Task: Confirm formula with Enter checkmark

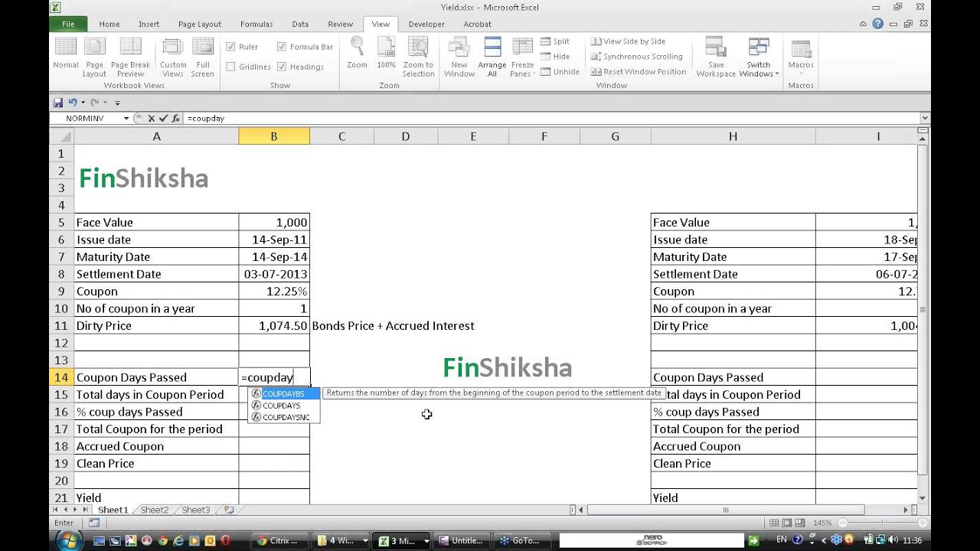Action: [162, 119]
